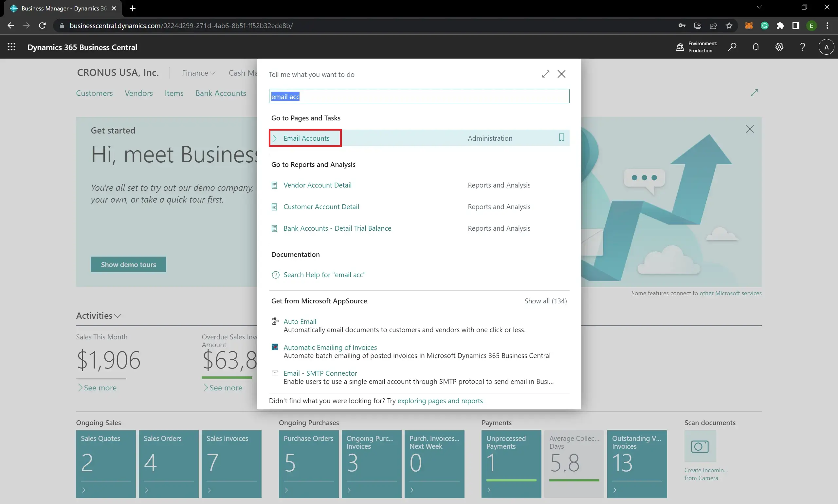
Task: Open the Ongoing Purchase Invoices tile showing 3
Action: tap(371, 464)
